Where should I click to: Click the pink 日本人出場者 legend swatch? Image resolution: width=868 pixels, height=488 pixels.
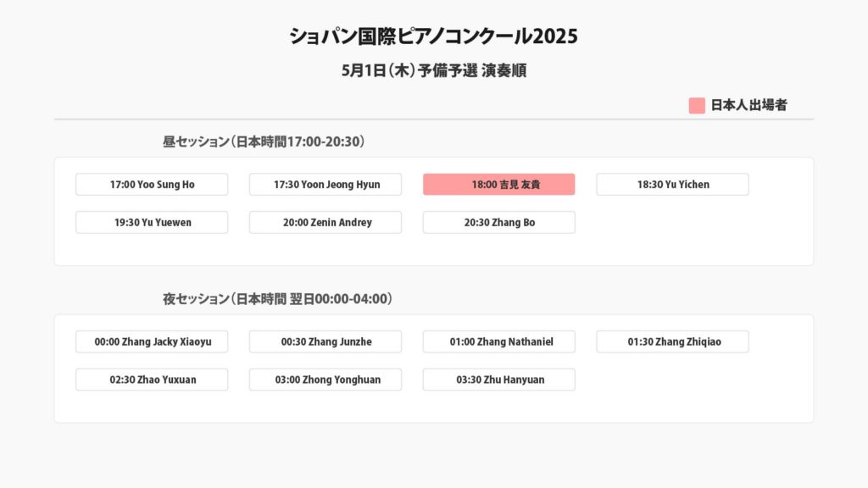(697, 106)
